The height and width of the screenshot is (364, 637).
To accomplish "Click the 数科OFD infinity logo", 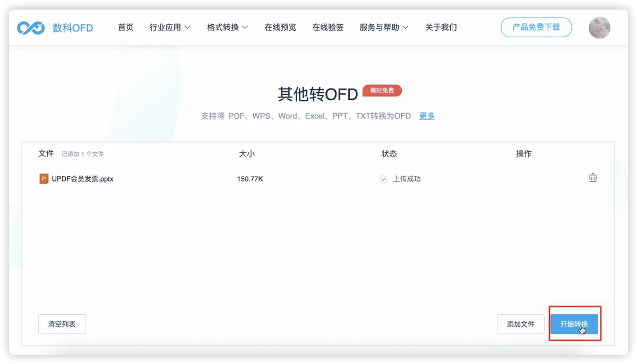I will [x=31, y=28].
